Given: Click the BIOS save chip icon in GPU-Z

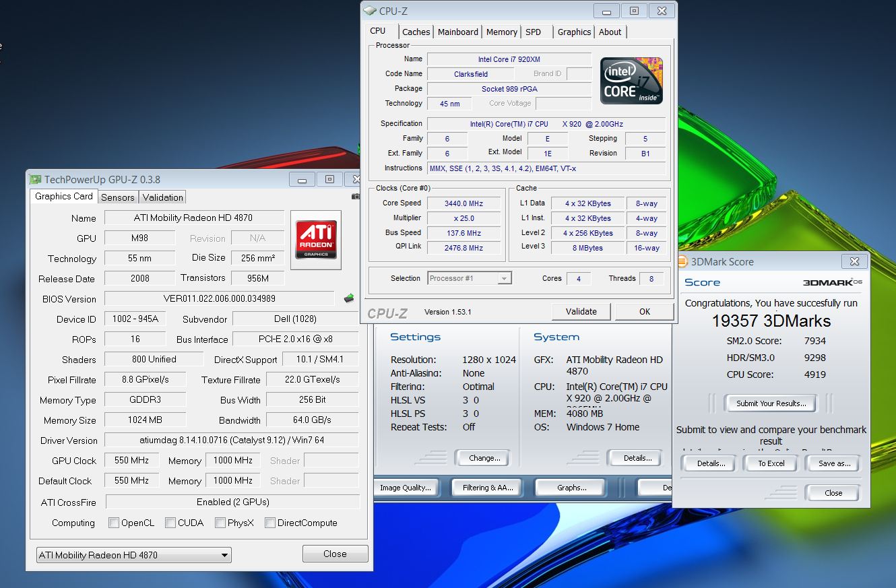Looking at the screenshot, I should point(349,298).
